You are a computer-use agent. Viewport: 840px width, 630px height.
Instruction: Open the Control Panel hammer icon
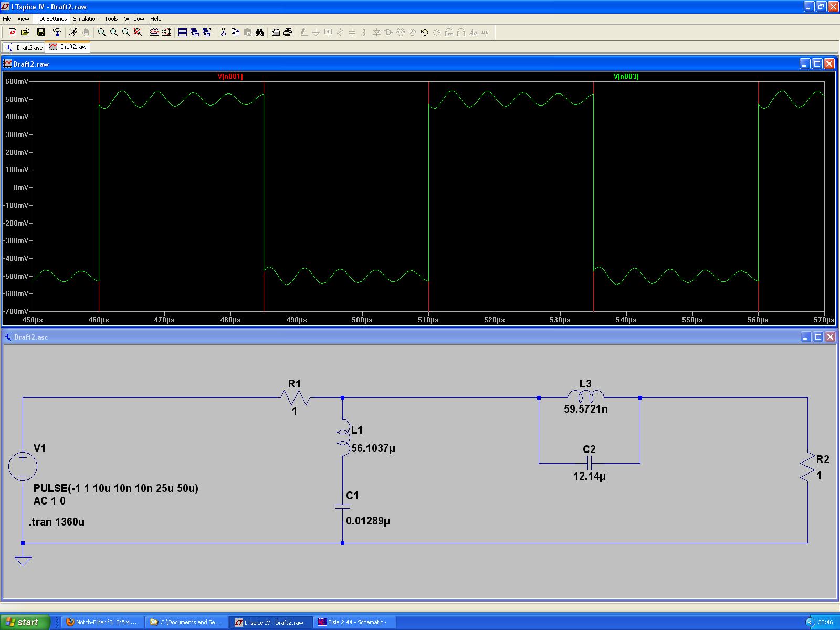(x=57, y=33)
